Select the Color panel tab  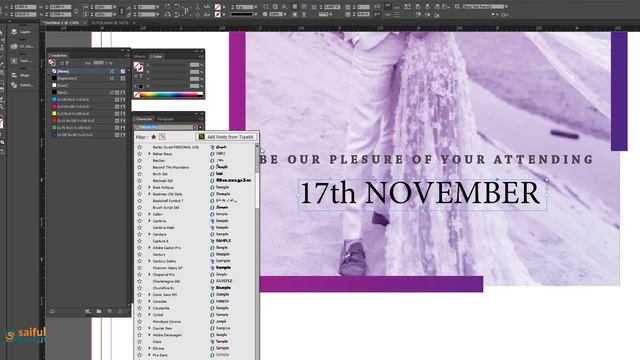(x=157, y=56)
